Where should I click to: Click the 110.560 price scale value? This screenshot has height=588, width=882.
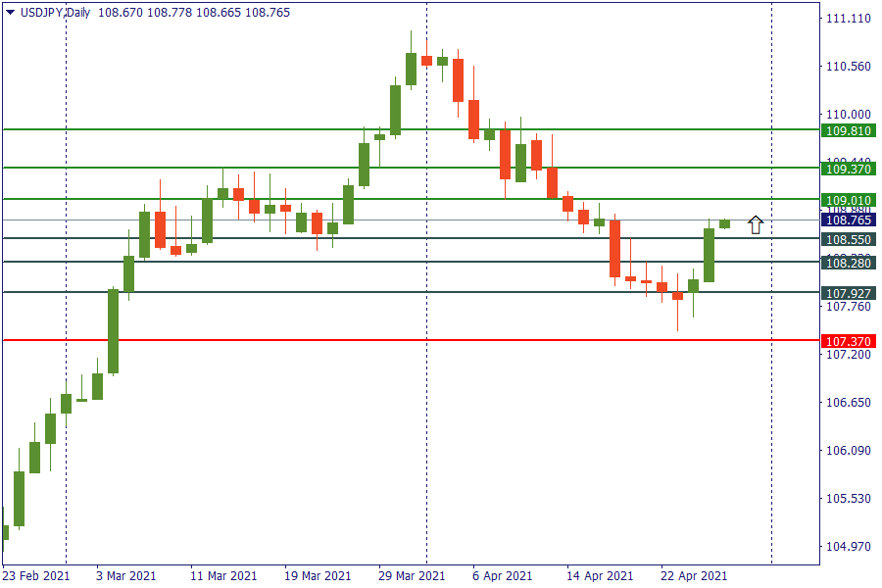click(849, 67)
